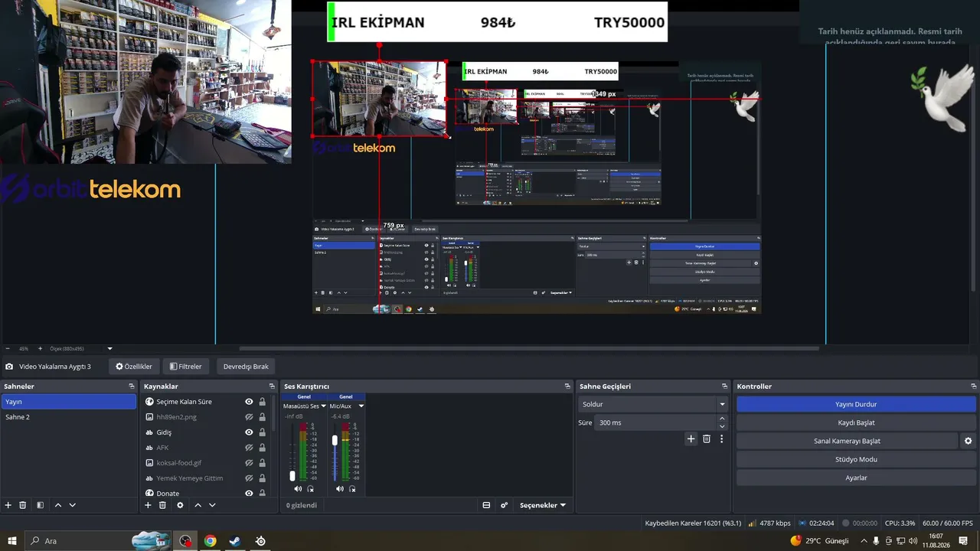Screen dimensions: 980x551
Task: Adjust the Mic/Aux volume fader
Action: click(335, 441)
